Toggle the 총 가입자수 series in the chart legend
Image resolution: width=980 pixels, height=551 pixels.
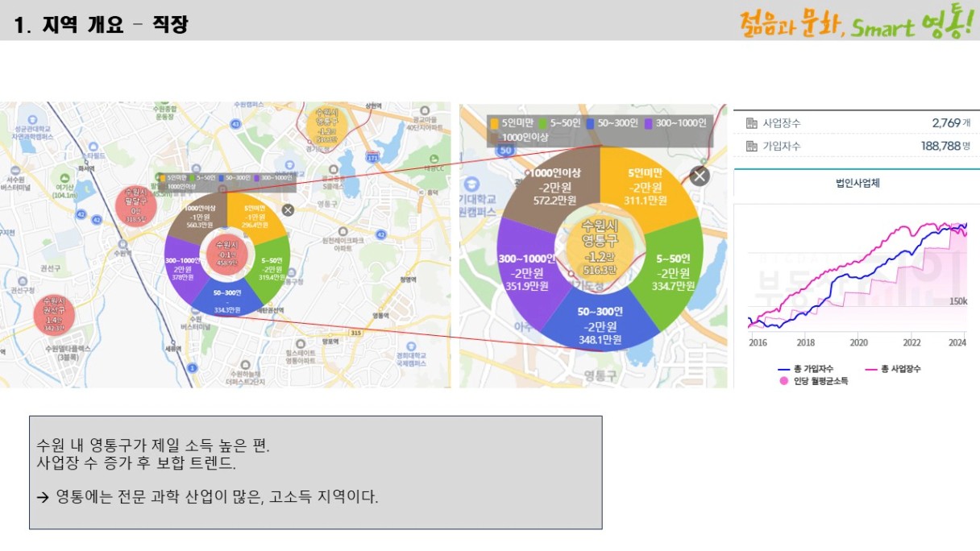[806, 368]
